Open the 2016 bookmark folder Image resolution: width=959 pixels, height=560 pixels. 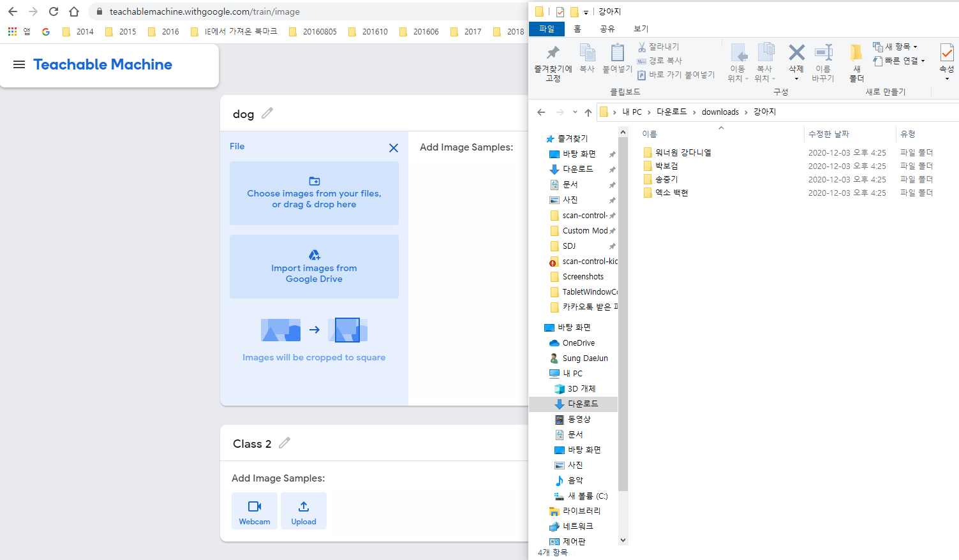[x=163, y=31]
